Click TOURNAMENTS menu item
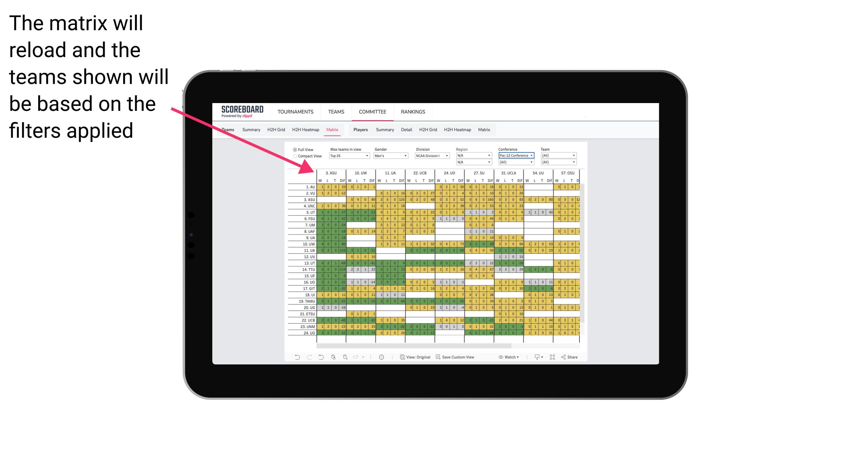868x467 pixels. coord(294,112)
